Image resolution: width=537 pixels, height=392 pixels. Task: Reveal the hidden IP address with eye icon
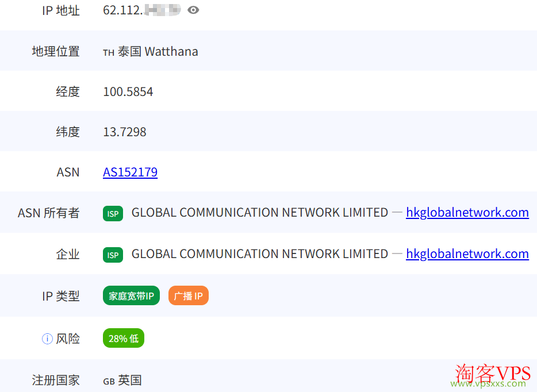tap(193, 10)
